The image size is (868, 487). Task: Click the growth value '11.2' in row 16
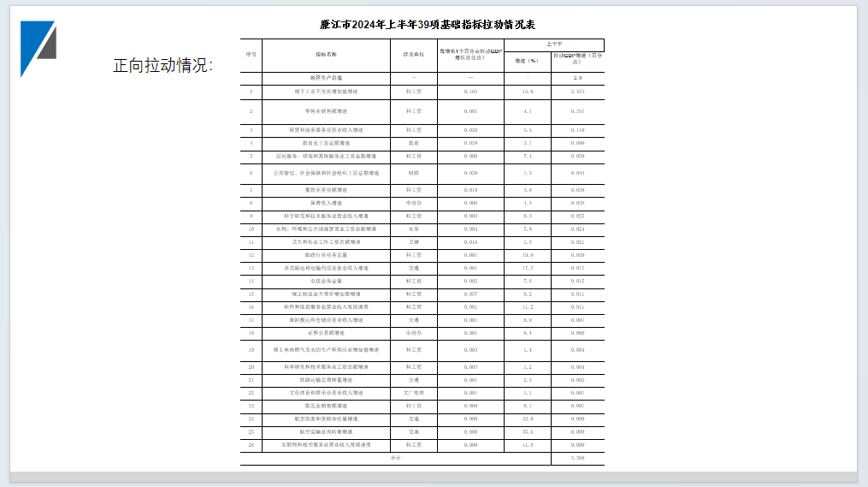point(528,307)
